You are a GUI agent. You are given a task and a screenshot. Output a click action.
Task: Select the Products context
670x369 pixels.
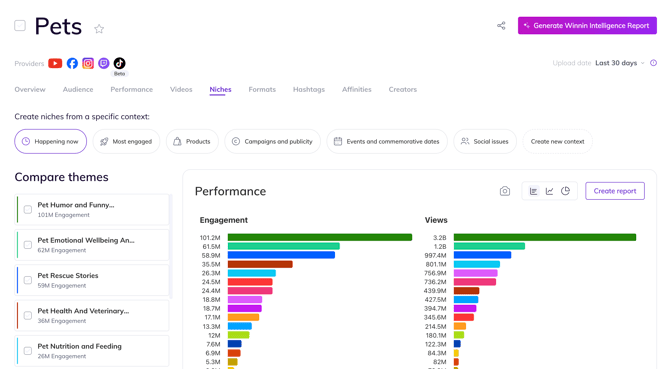(192, 141)
